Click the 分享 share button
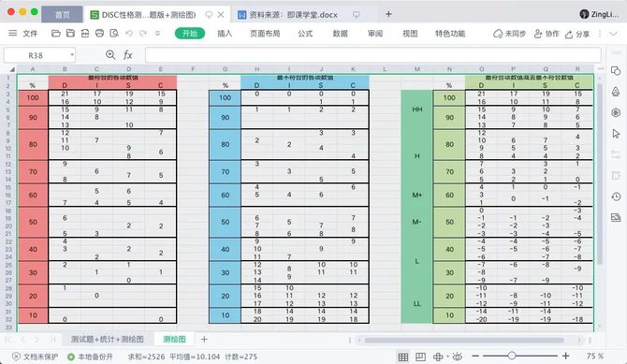 click(x=577, y=34)
